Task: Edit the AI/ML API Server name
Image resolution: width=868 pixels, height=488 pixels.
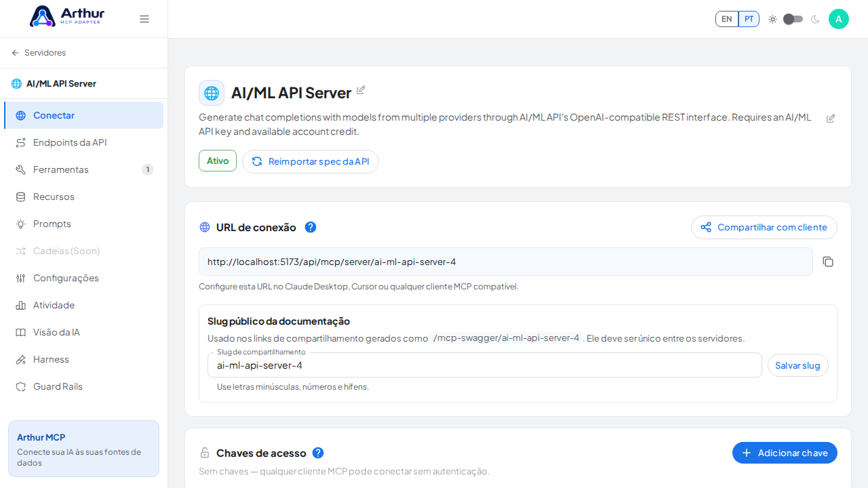Action: click(x=361, y=90)
